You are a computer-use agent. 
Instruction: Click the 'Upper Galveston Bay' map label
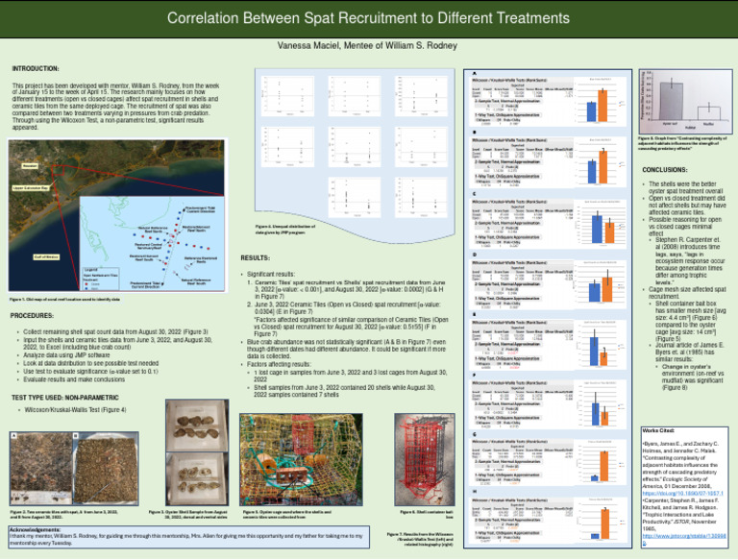click(31, 187)
